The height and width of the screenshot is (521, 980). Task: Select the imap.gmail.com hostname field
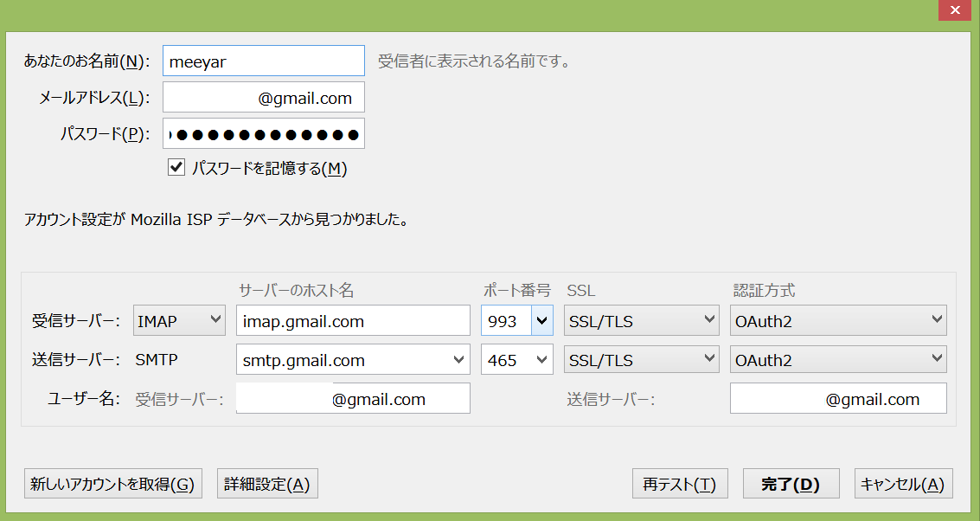pos(352,321)
